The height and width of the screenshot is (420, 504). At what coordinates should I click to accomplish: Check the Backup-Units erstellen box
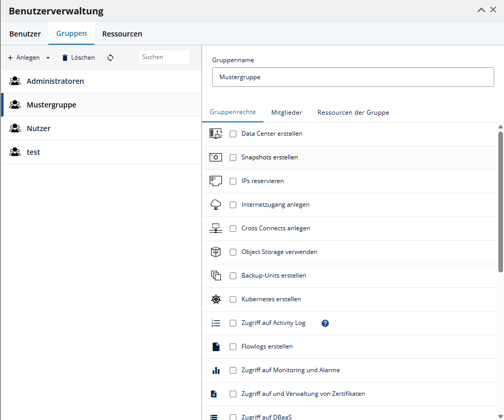pyautogui.click(x=233, y=276)
